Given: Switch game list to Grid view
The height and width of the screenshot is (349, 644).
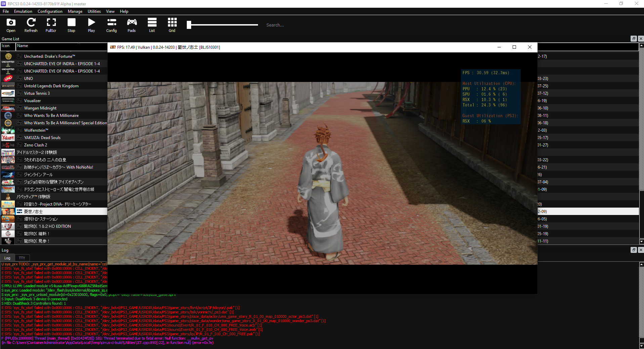Looking at the screenshot, I should tap(172, 25).
